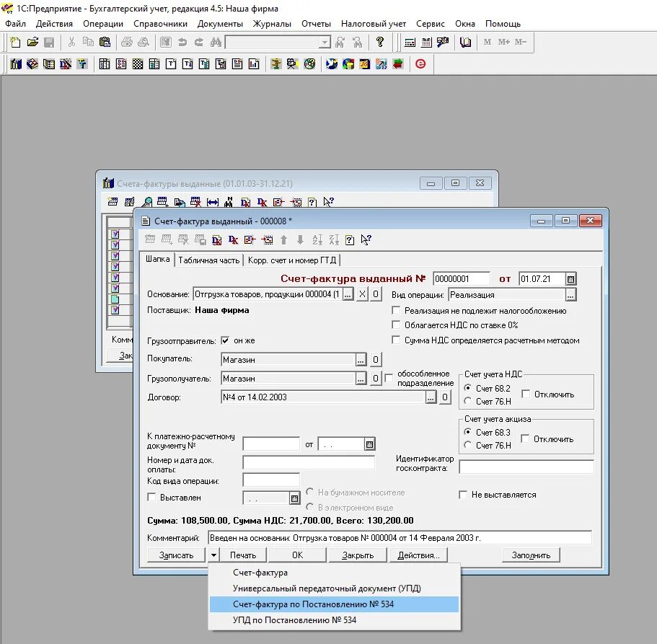This screenshot has height=644, width=657.
Task: Open the Грузополучатель selection button
Action: 361,379
